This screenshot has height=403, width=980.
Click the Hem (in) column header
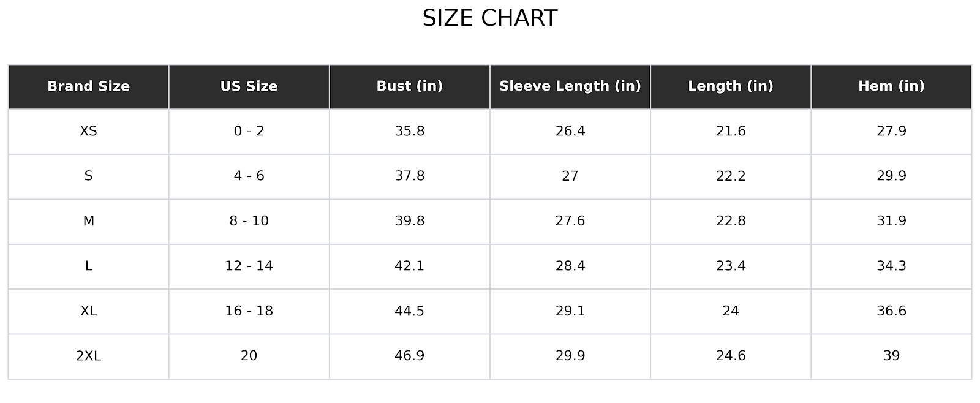tap(891, 86)
